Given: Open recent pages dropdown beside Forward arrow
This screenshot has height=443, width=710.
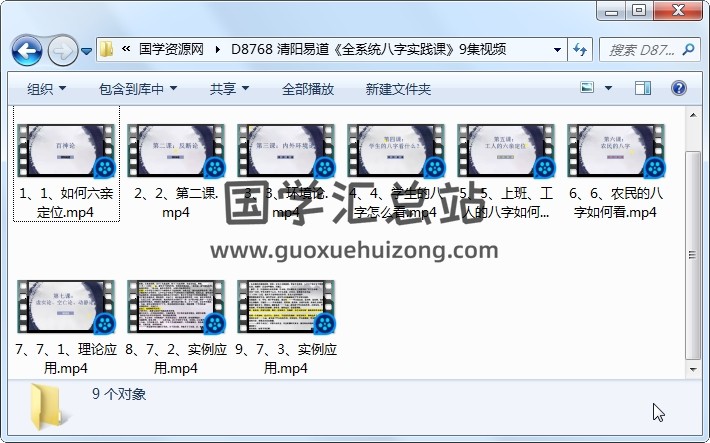Looking at the screenshot, I should tap(86, 51).
